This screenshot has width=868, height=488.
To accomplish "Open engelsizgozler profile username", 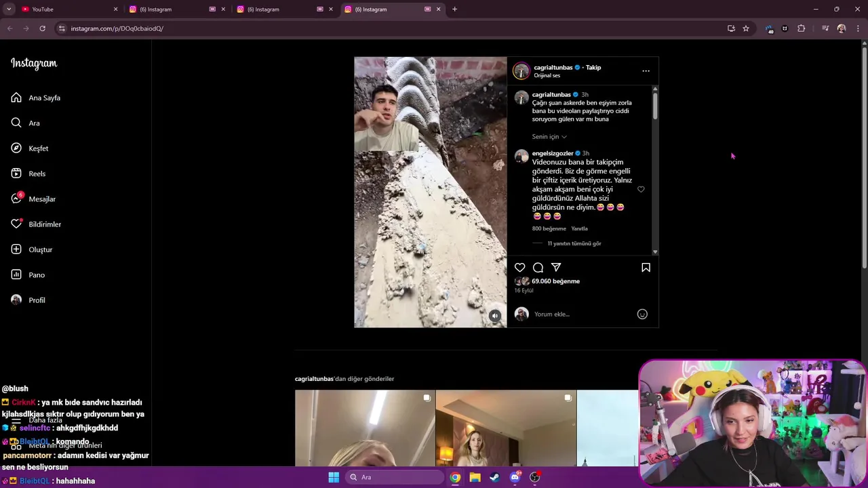I will [553, 153].
